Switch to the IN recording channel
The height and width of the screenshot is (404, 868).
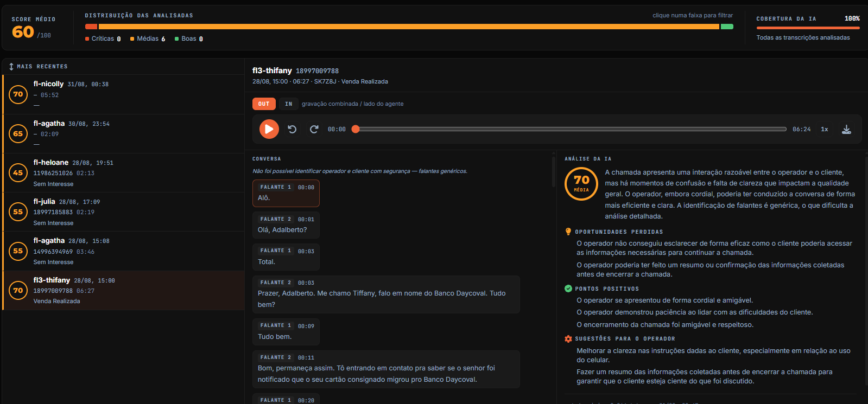click(x=289, y=104)
